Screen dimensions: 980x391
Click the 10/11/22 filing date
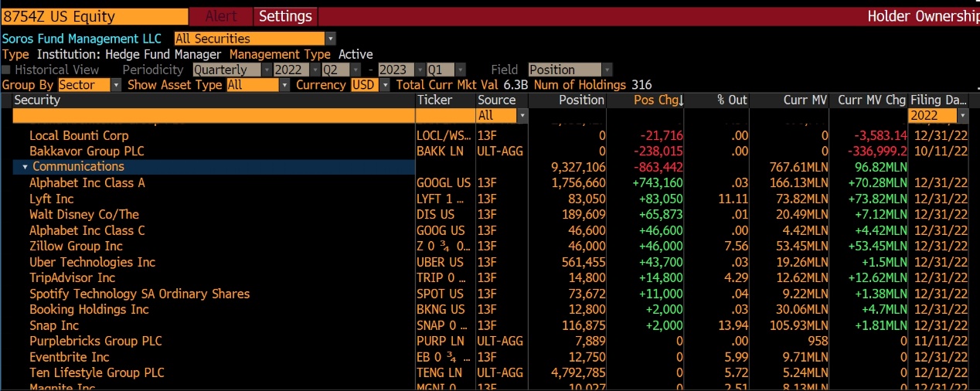[940, 151]
